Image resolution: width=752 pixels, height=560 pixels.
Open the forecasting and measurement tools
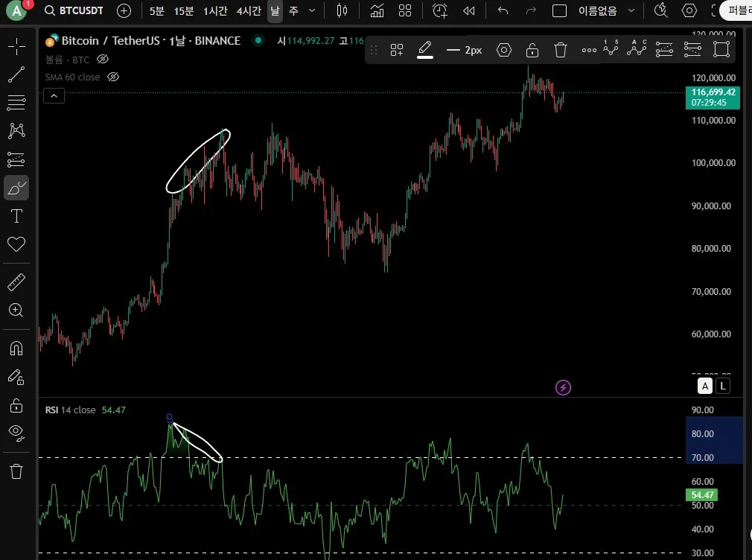[16, 159]
